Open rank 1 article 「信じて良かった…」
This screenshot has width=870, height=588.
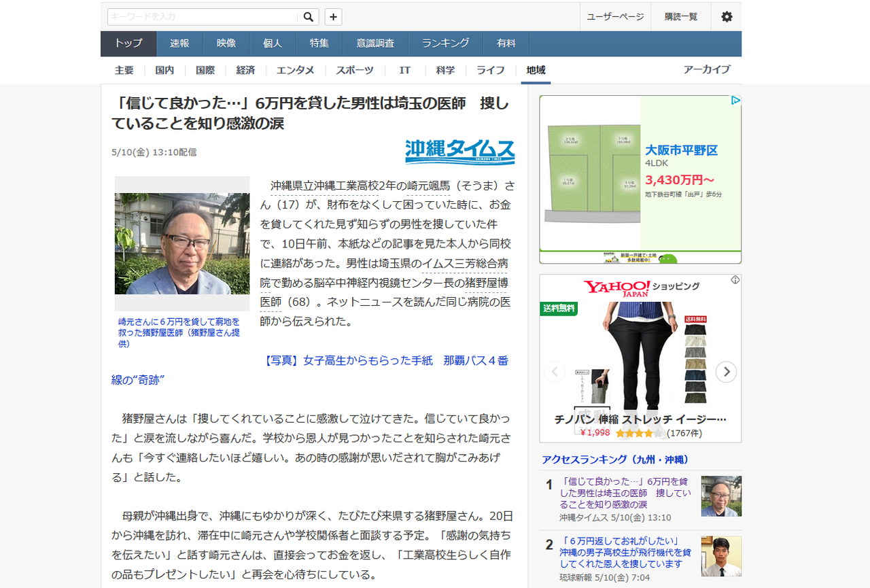(625, 493)
